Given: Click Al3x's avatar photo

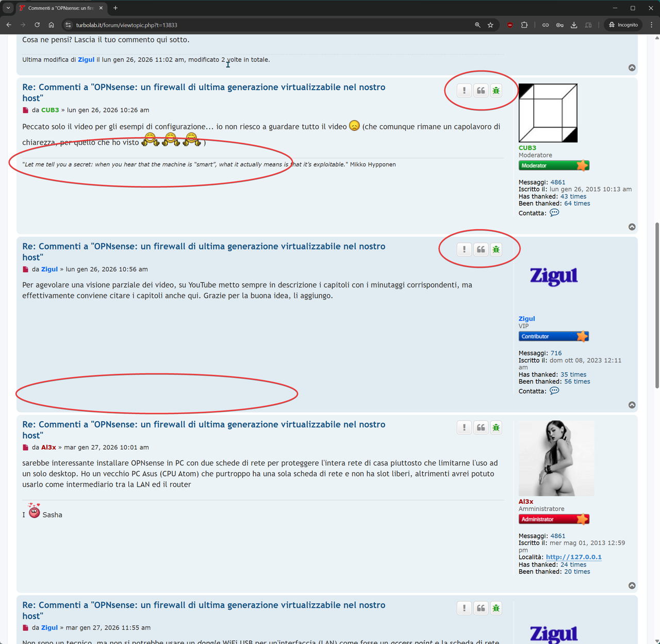Looking at the screenshot, I should point(556,458).
